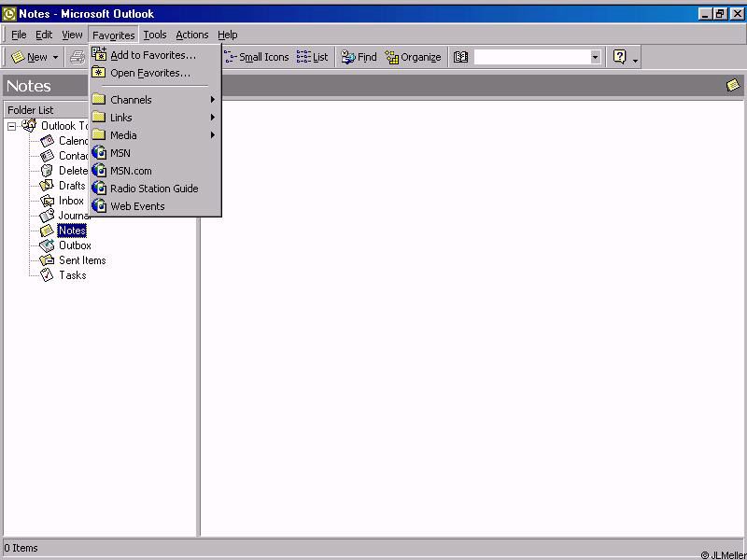Click the Find toolbar icon
747x560 pixels.
359,57
